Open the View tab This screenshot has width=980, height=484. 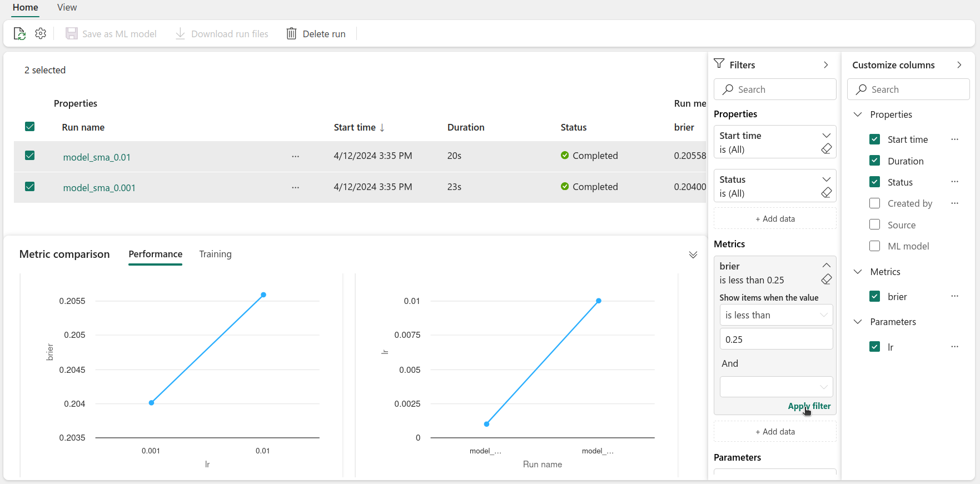67,7
